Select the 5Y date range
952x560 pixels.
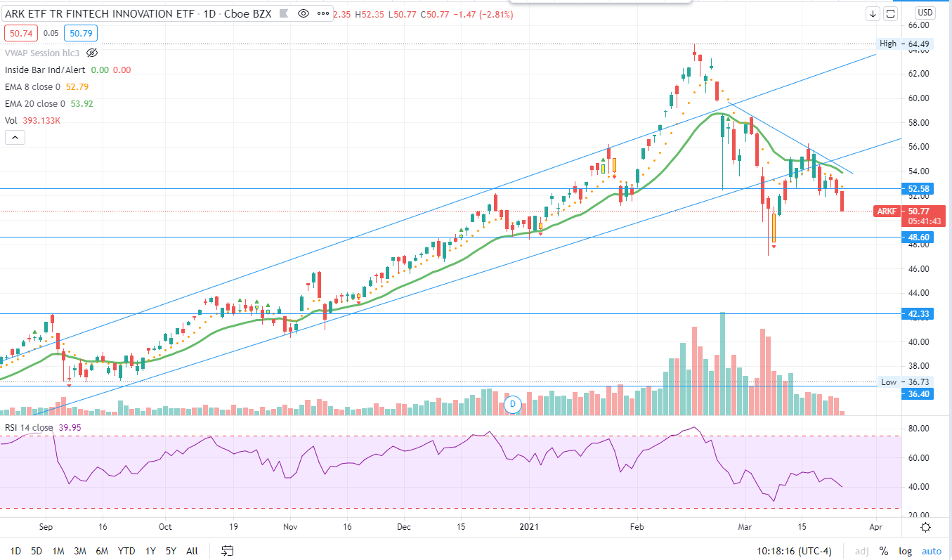(171, 551)
